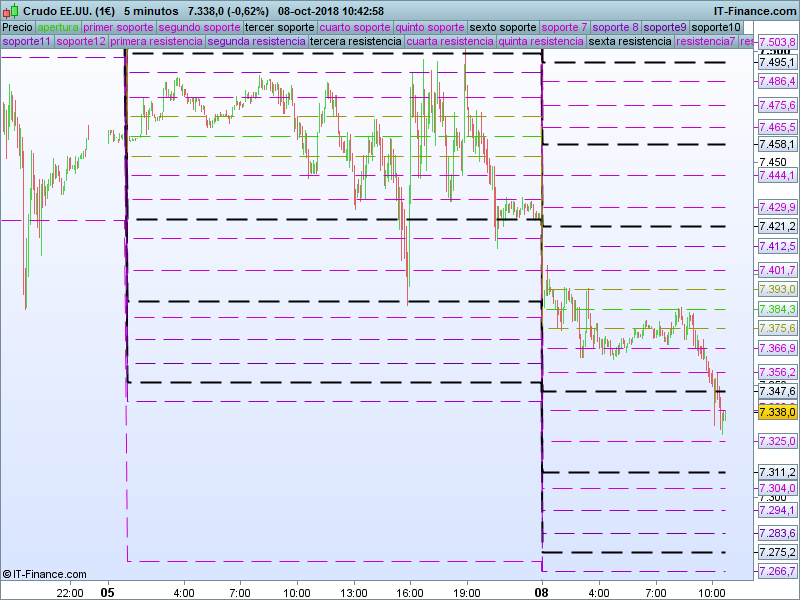This screenshot has width=800, height=600.
Task: Select the resistencia7 legend label
Action: pos(706,41)
